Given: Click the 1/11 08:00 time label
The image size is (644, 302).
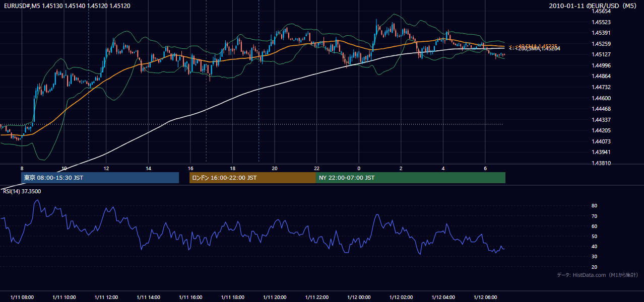Looking at the screenshot, I should [22, 297].
